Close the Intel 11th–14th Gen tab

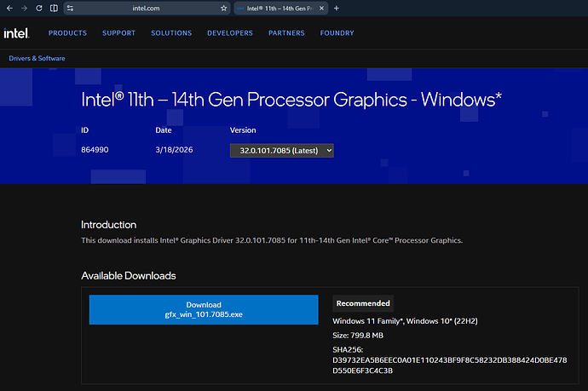(x=321, y=9)
